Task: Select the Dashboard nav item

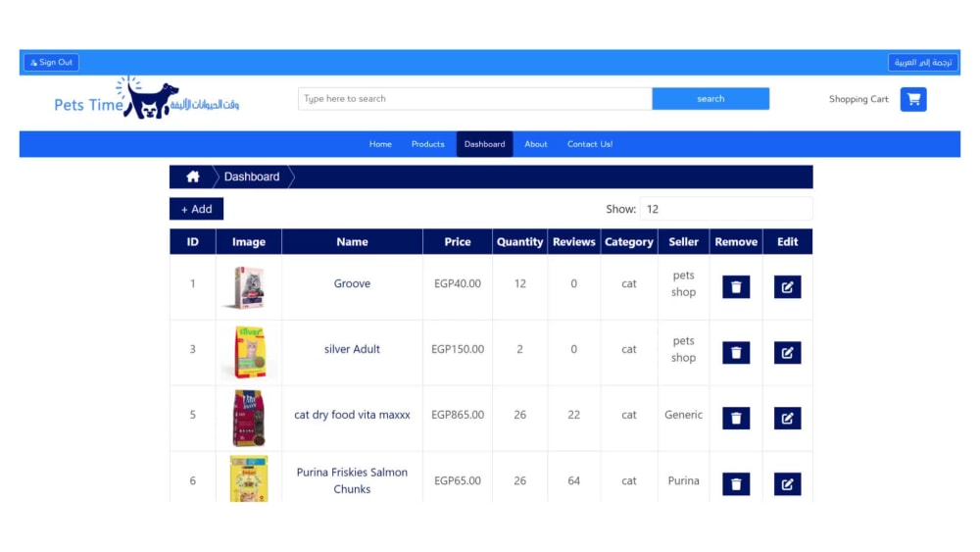Action: point(484,144)
